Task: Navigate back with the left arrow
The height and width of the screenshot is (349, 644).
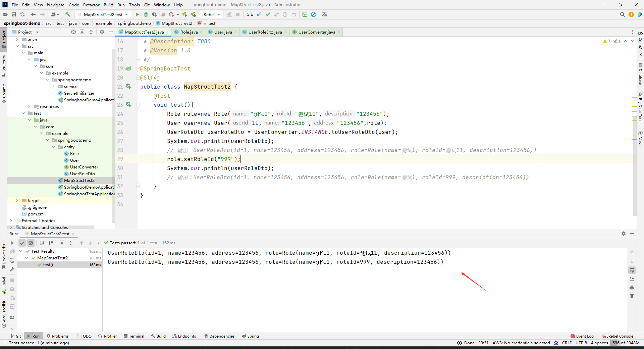Action: tap(33, 14)
